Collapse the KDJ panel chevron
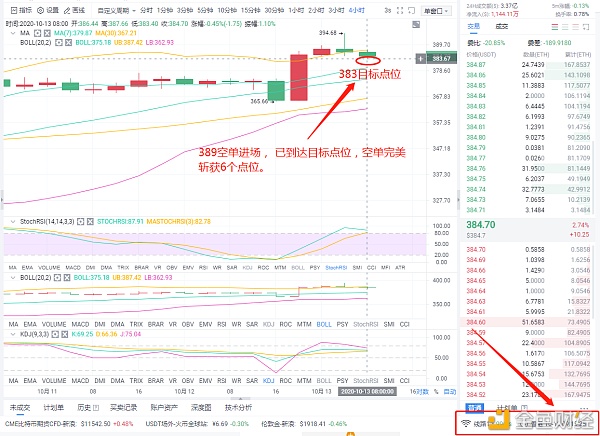The width and height of the screenshot is (600, 436). 14,334
